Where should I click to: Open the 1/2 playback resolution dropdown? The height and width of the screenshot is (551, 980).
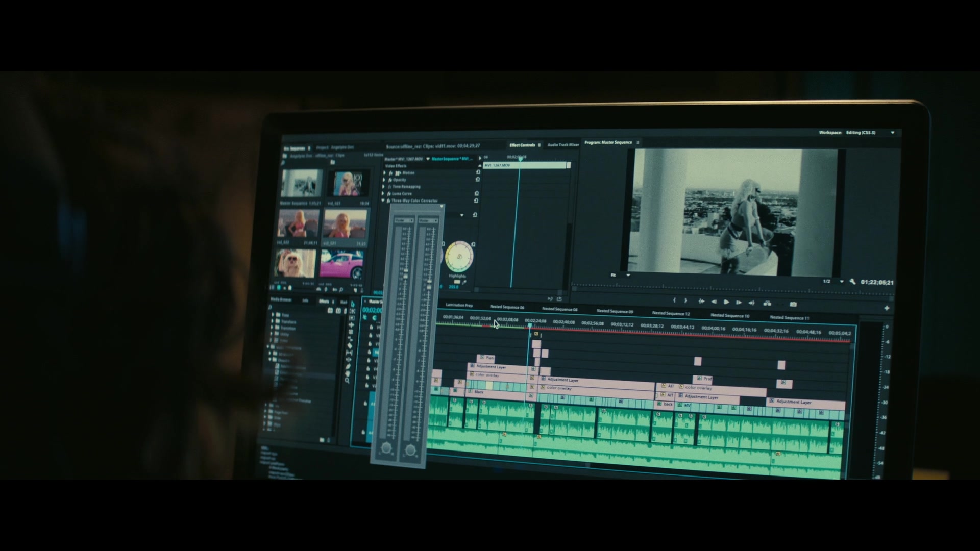842,282
